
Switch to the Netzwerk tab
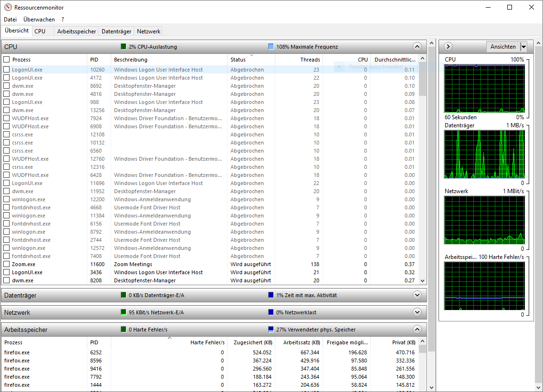[x=147, y=31]
